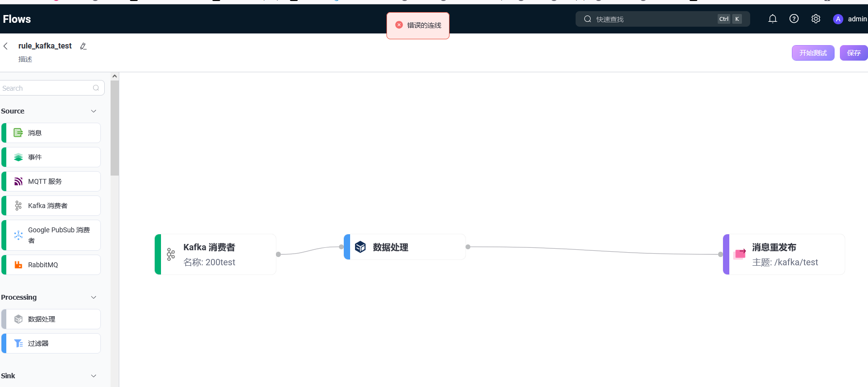Click the Kafka 消费者 icon in sidebar
This screenshot has height=387, width=868.
coord(18,206)
